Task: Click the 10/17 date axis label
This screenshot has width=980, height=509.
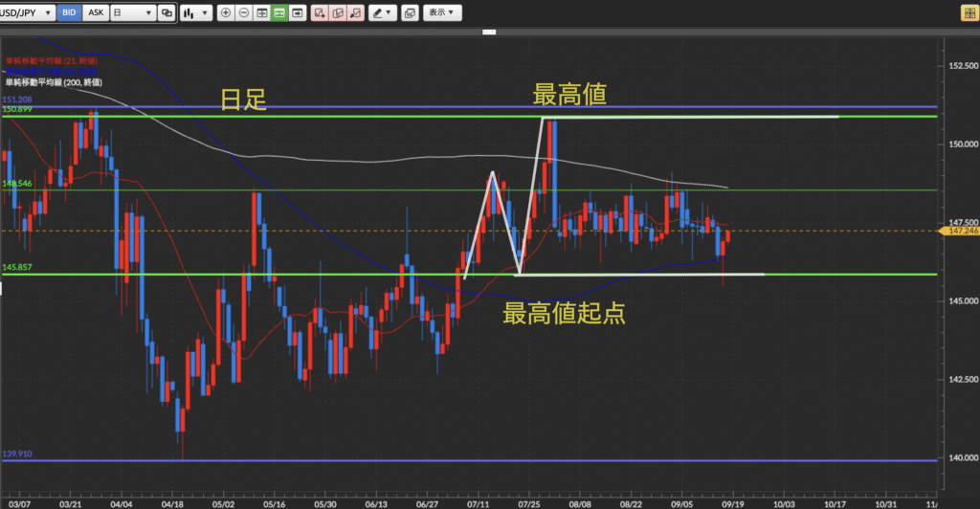Action: pyautogui.click(x=835, y=504)
